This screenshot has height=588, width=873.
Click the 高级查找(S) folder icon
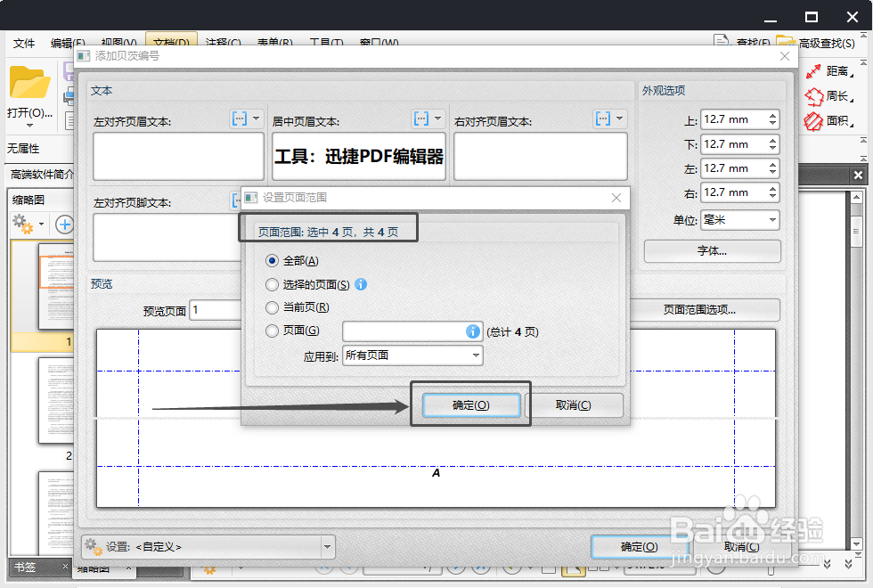[x=786, y=41]
